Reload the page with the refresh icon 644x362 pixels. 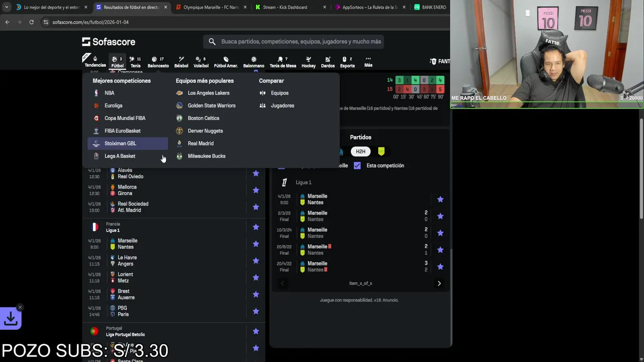click(31, 22)
